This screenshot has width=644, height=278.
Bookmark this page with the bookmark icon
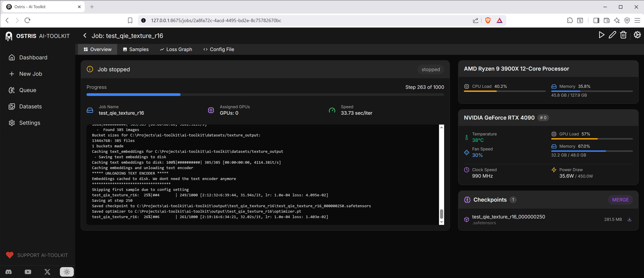pos(130,20)
